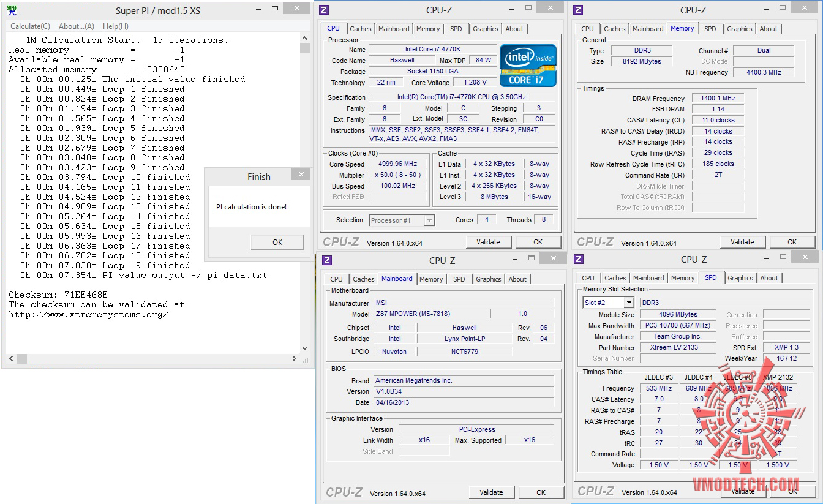Click Super PI scrollbar up arrow
The image size is (823, 504).
click(305, 39)
